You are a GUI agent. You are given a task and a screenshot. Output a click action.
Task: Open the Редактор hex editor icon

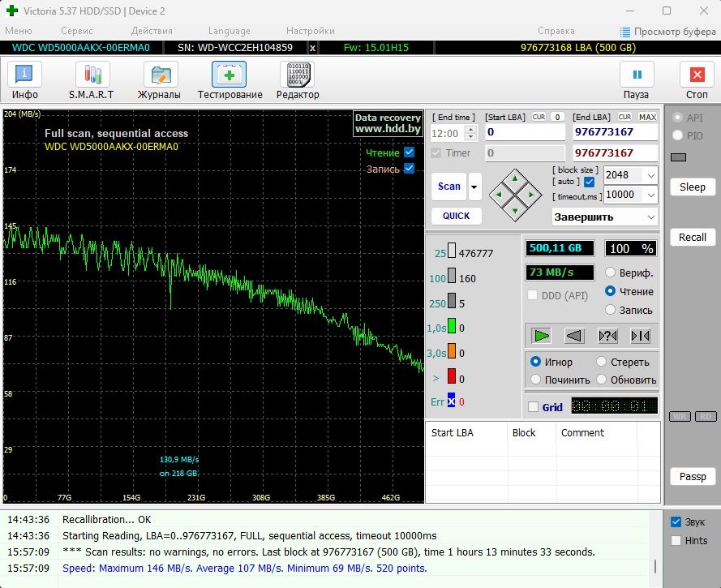(x=298, y=75)
